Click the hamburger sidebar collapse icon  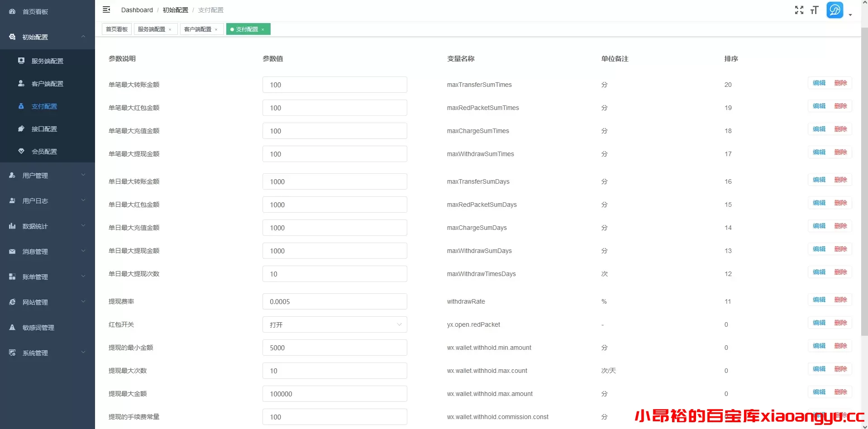click(106, 10)
